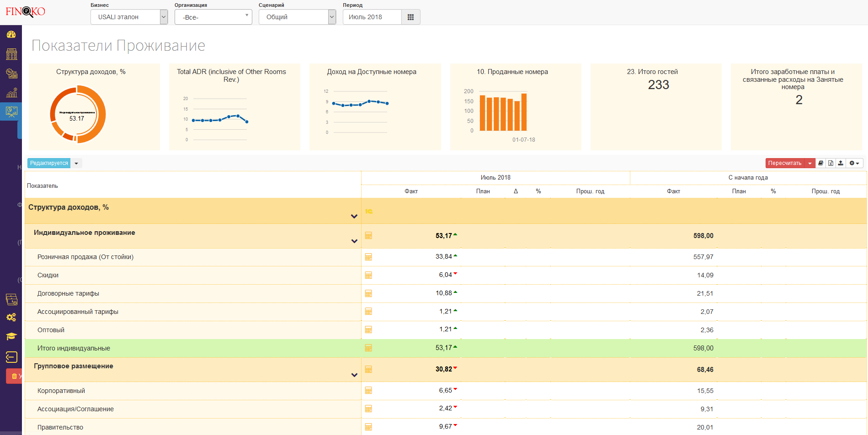The width and height of the screenshot is (868, 435).
Task: Open the percent calculator icon in sidebar
Action: click(11, 74)
